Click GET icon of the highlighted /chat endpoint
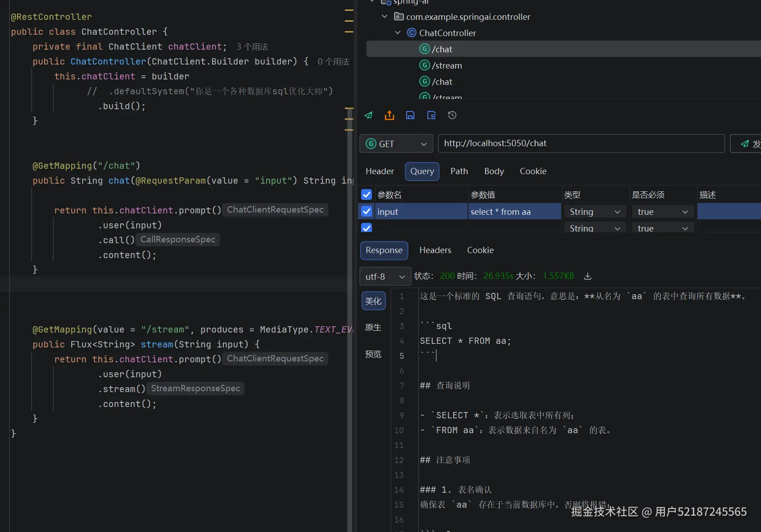Viewport: 761px width, 532px height. (424, 49)
